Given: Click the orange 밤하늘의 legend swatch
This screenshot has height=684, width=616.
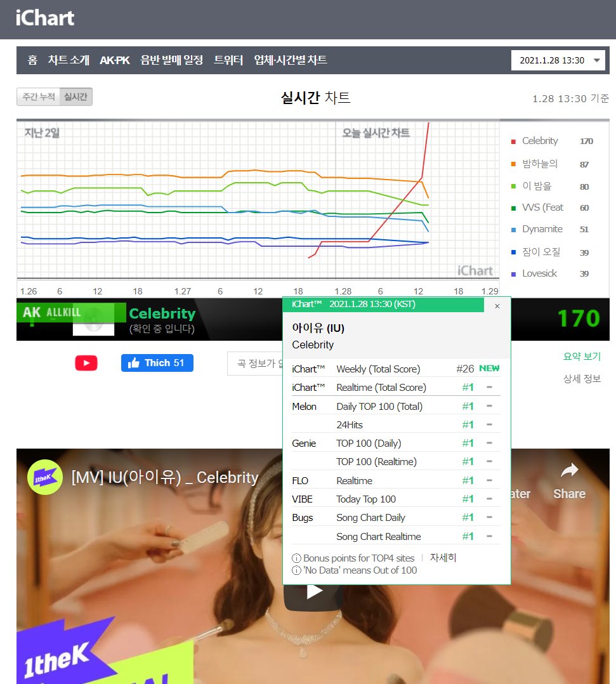Looking at the screenshot, I should [513, 164].
